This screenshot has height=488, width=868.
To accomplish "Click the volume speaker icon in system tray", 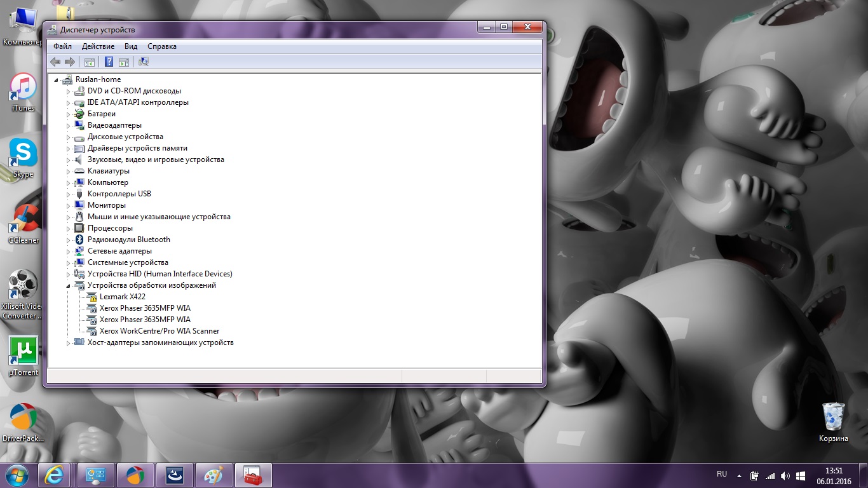I will tap(785, 475).
